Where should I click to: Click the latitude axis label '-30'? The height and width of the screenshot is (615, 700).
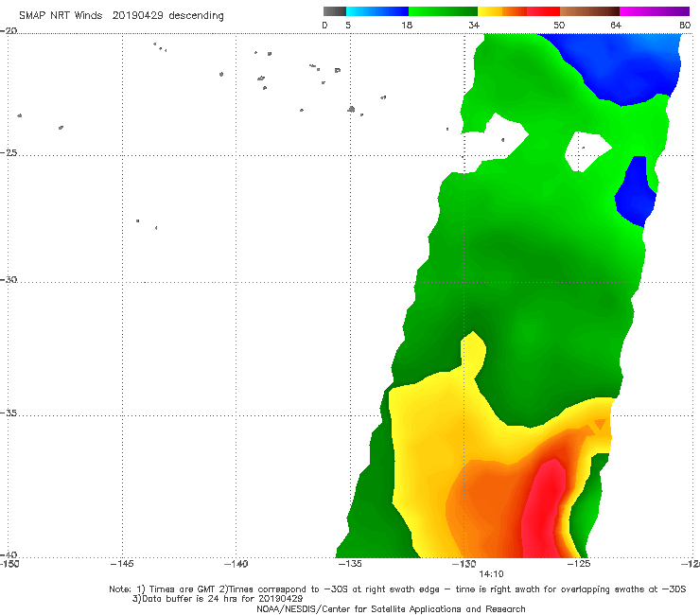(x=9, y=279)
